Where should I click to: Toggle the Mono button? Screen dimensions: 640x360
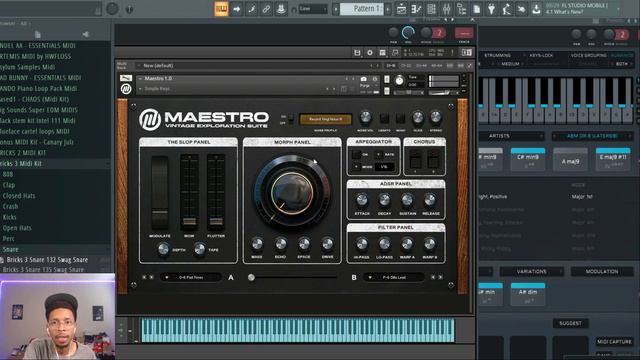point(400,119)
